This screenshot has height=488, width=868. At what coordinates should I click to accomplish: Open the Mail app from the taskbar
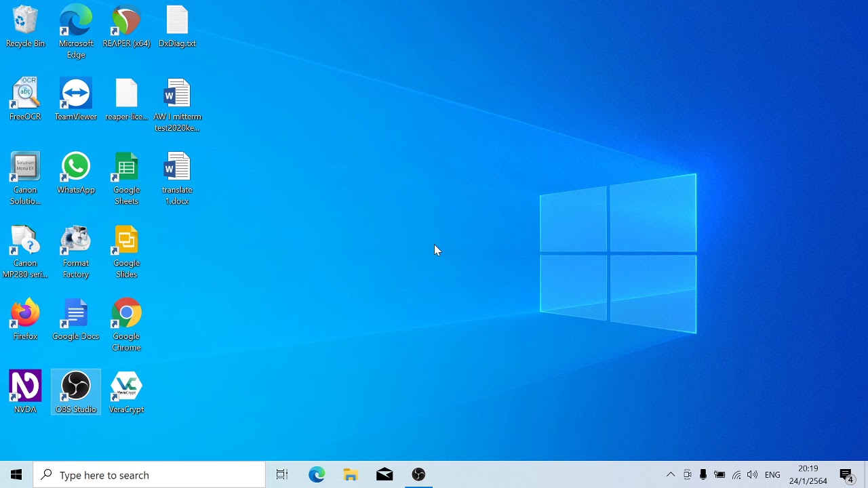tap(384, 474)
